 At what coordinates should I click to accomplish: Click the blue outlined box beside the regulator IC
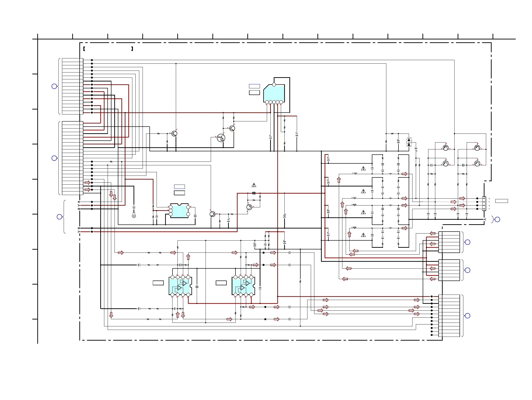(x=254, y=86)
